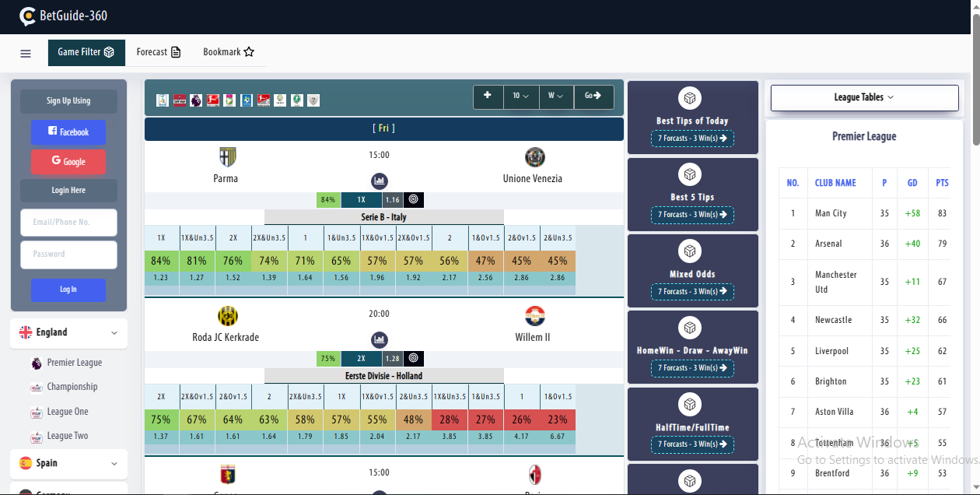Click the cube icon above HomeWin - Draw - AwayWin
The width and height of the screenshot is (980, 495).
(x=689, y=328)
